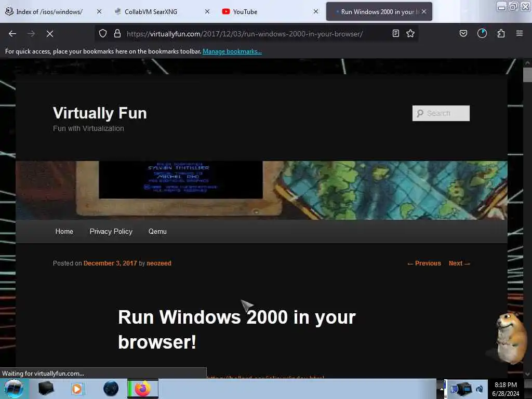Toggle reader view icon in address bar
The height and width of the screenshot is (399, 532).
coord(395,33)
